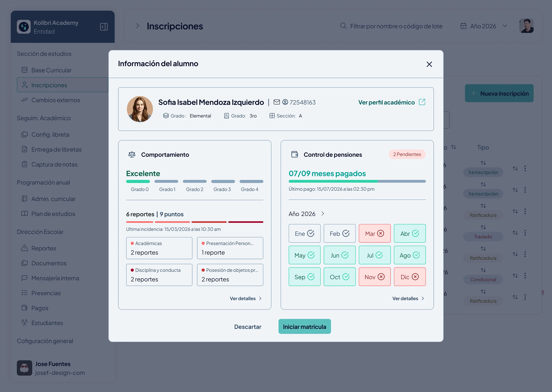Screen dimensions: 552x392
Task: Click the Comportamiento scales icon
Action: tap(132, 154)
